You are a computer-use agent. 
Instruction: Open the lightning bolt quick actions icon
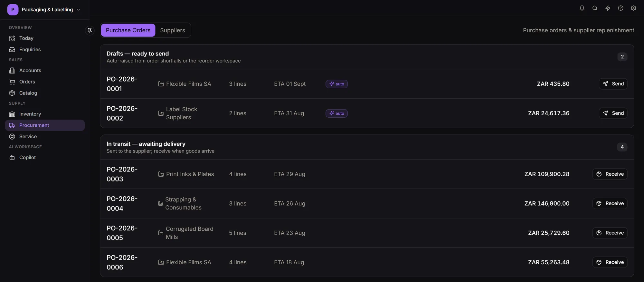point(608,8)
